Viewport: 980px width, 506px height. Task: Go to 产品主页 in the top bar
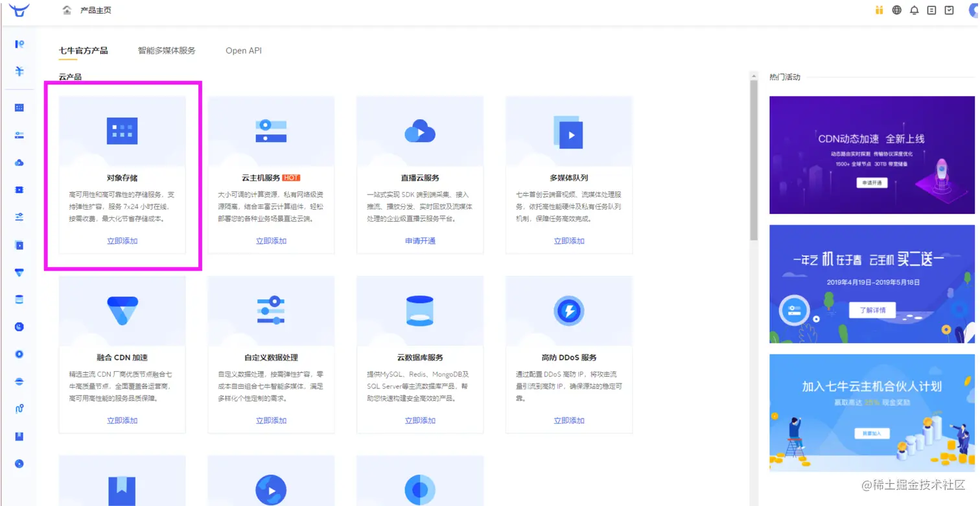(x=96, y=10)
